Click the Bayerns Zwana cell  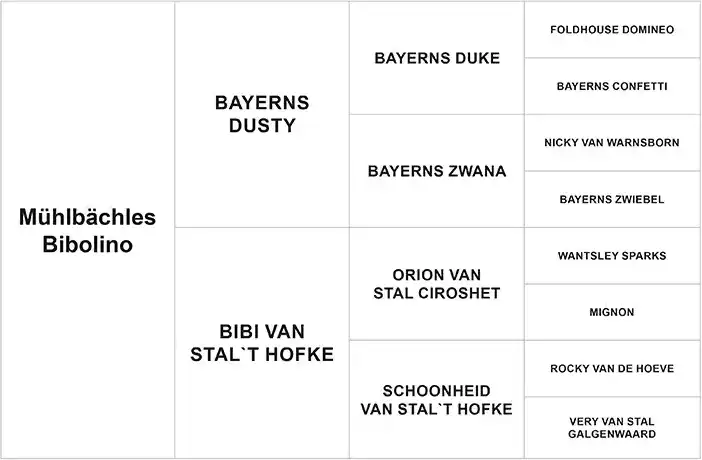[x=437, y=171]
